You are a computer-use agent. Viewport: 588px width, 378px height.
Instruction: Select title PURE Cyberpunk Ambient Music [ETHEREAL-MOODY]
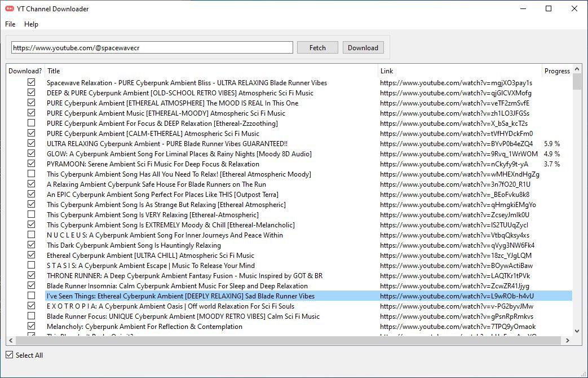pyautogui.click(x=166, y=113)
